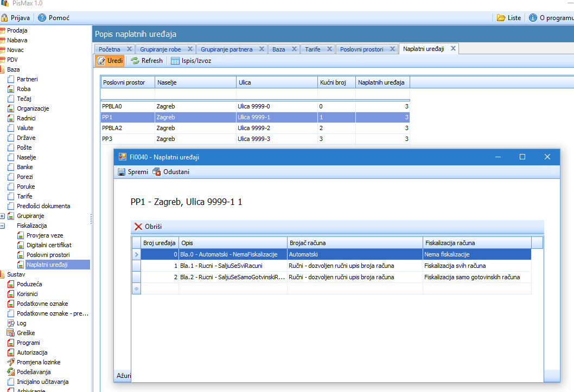Click the 'Fiskalizacija samo gotovinskih računa' cell

tap(477, 277)
